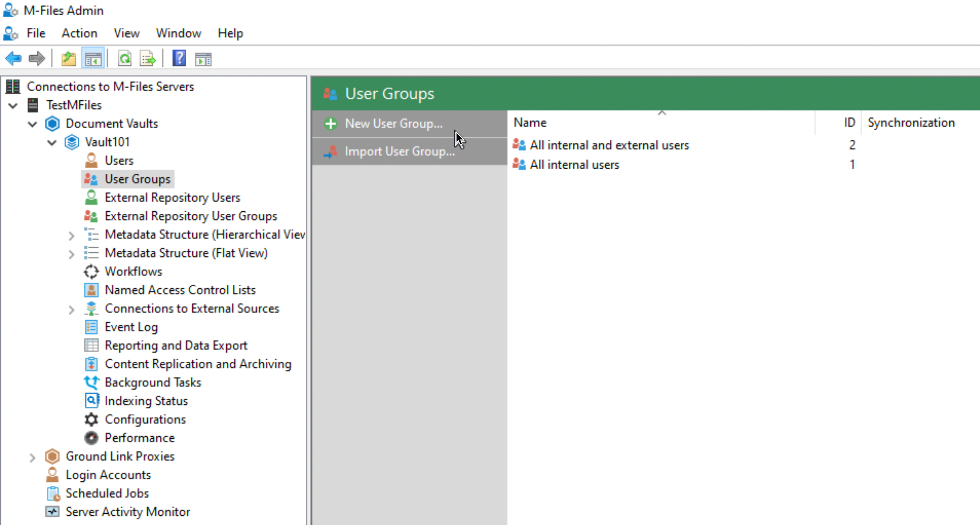Viewport: 980px width, 525px height.
Task: Open the Action menu
Action: (79, 33)
